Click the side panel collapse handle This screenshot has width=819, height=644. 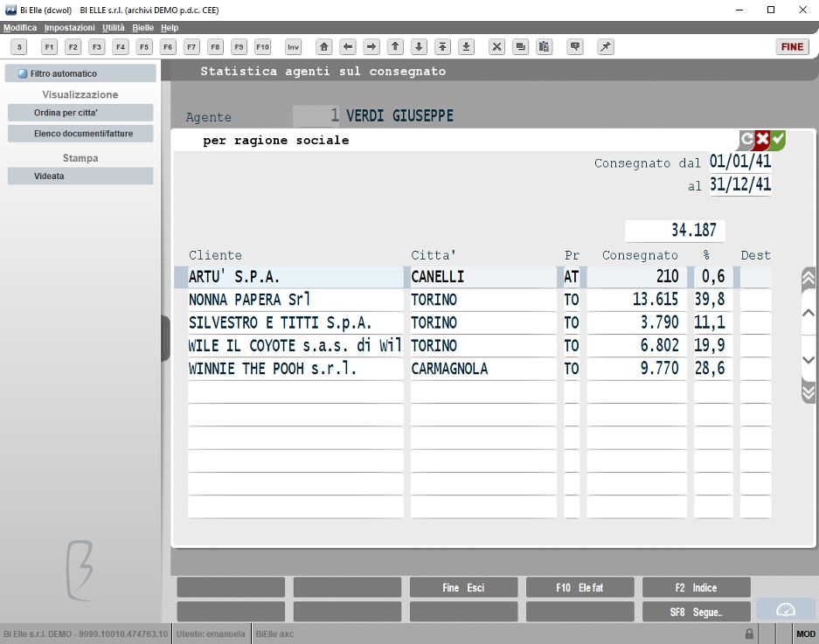(x=165, y=338)
